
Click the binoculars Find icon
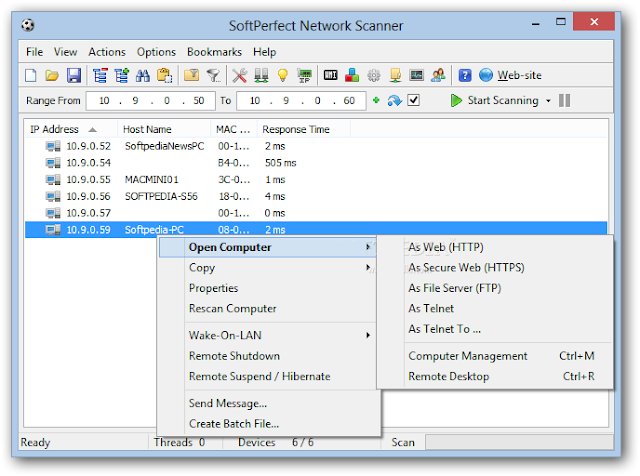click(142, 76)
